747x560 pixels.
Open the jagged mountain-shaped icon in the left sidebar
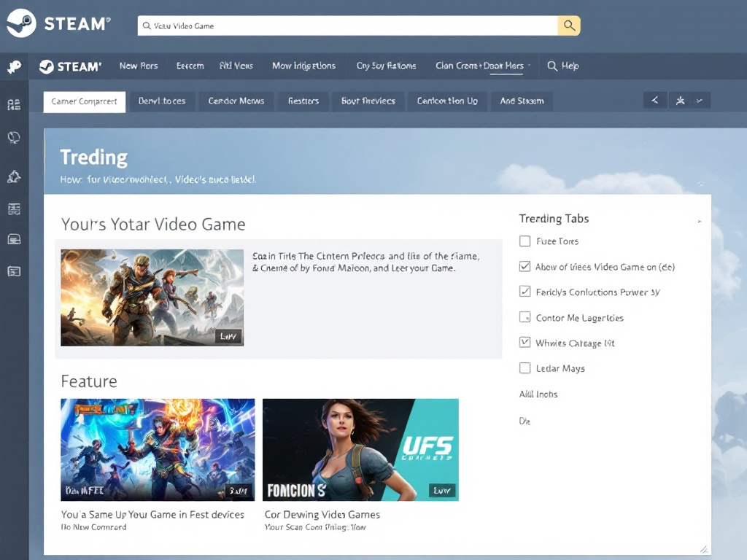(x=14, y=176)
